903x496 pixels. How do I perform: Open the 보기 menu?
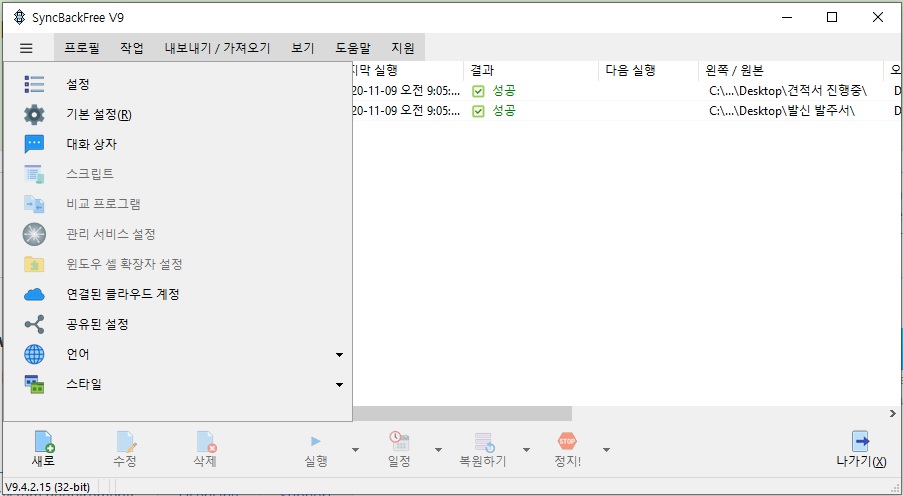coord(302,48)
